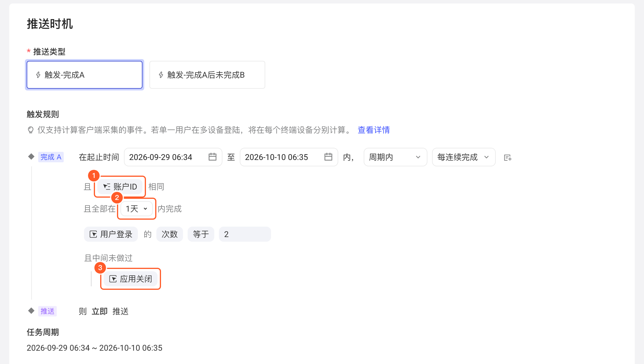Click the cursor icon in 应用关闭 chip
Screen dimensions: 644x364
click(x=113, y=279)
